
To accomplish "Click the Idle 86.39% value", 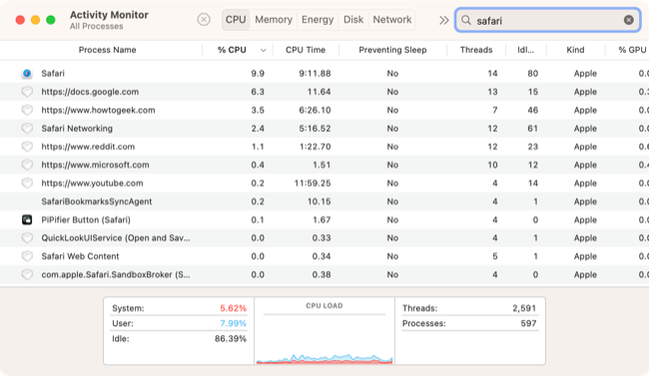I will pos(230,339).
